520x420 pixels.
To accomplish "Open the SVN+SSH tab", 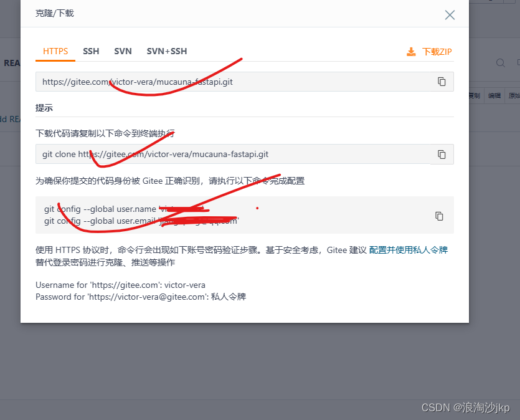I will [x=166, y=51].
